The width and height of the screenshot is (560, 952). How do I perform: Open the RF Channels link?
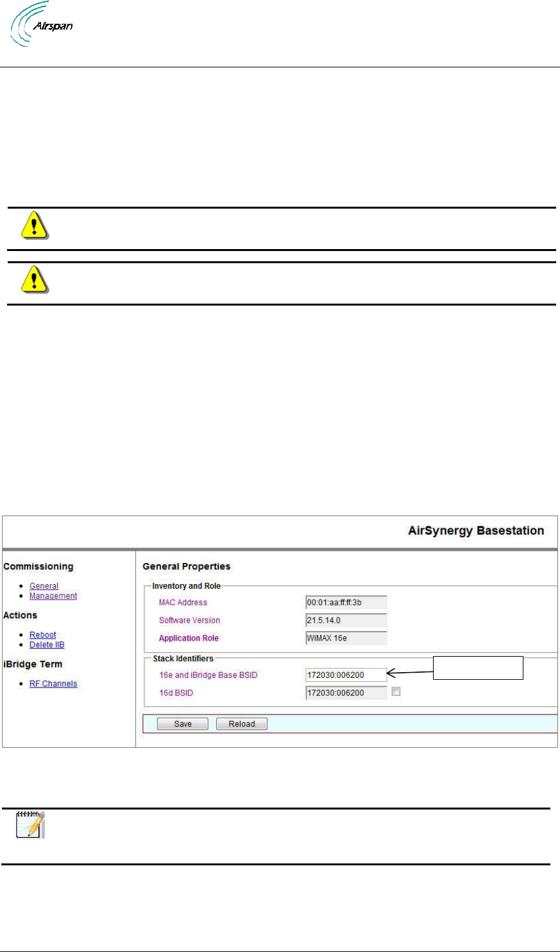coord(53,684)
